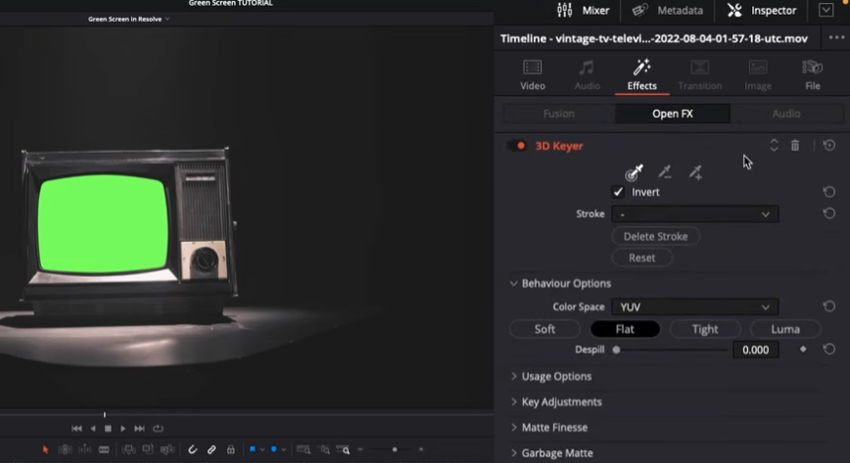Click the expand panel chevron beside Inspector

[826, 10]
